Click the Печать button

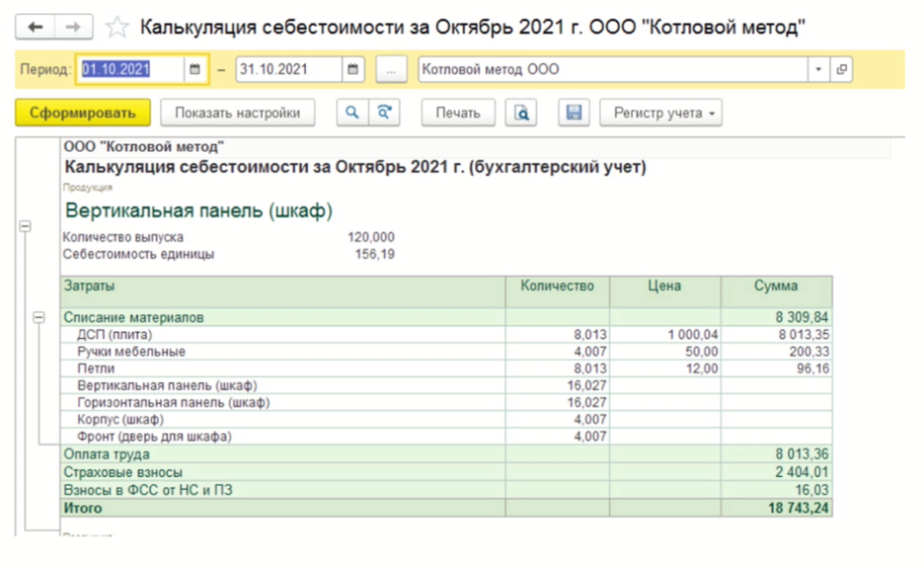click(x=457, y=113)
